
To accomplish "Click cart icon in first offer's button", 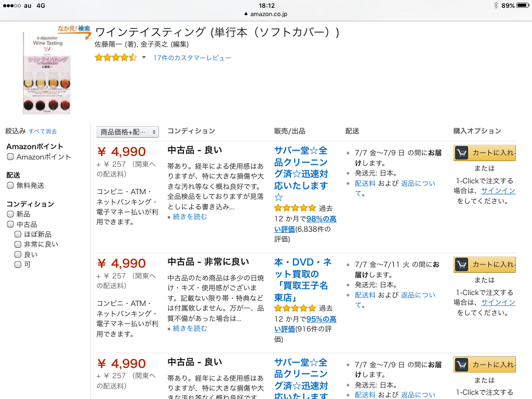I will point(461,153).
